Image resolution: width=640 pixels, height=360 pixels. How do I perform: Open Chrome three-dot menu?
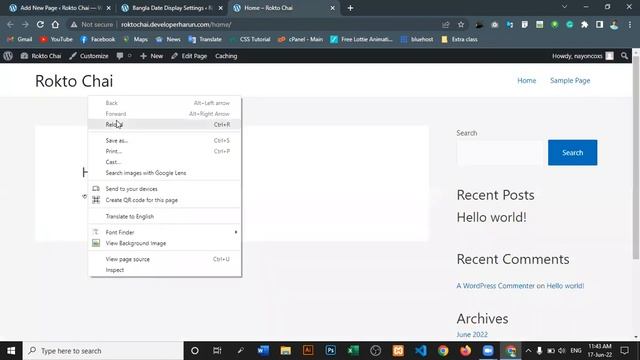point(630,24)
